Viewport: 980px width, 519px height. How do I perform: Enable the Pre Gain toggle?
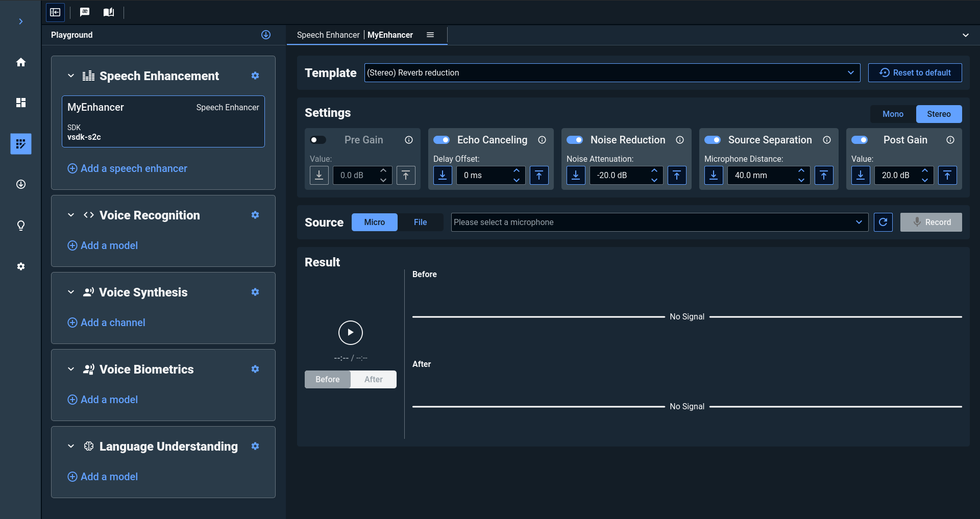(318, 140)
